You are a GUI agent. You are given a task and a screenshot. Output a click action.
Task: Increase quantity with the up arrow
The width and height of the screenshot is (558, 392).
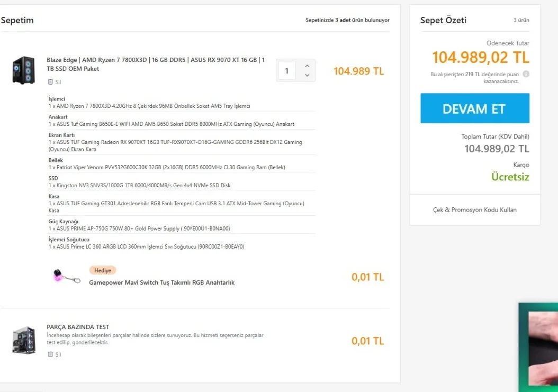307,66
